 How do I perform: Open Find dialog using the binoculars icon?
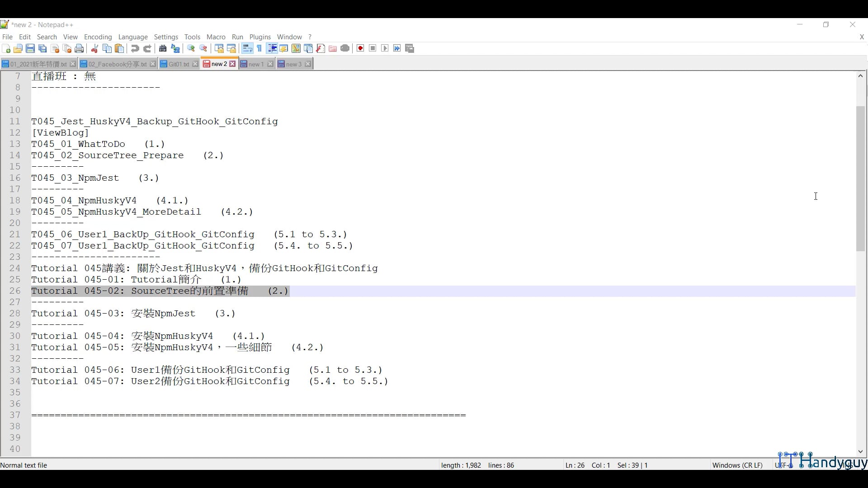tap(163, 48)
